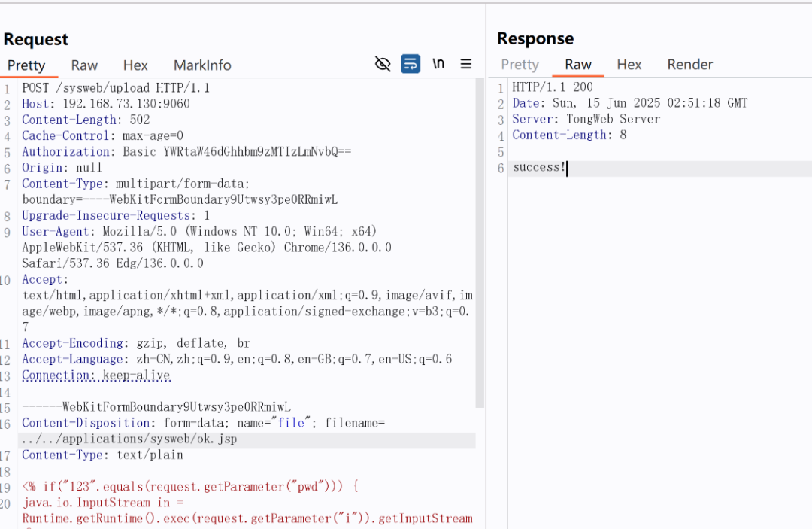Click the Origin: null header line

tap(62, 168)
